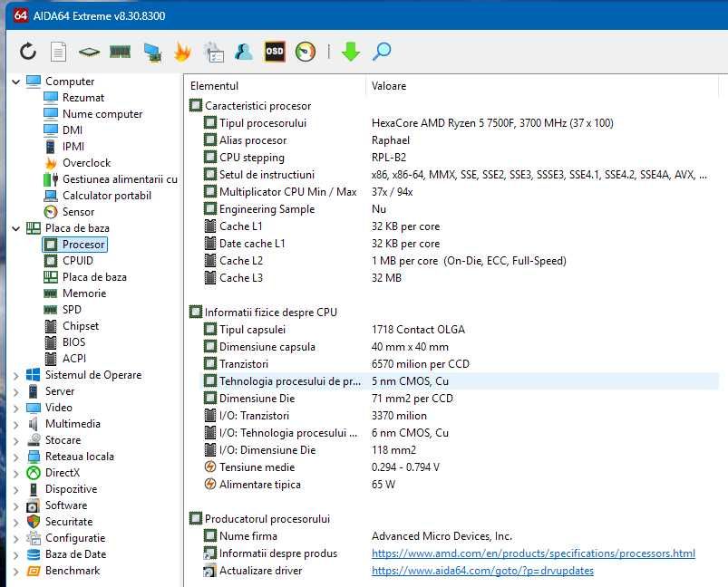Select the Setul de instructiuni row

pos(460,175)
